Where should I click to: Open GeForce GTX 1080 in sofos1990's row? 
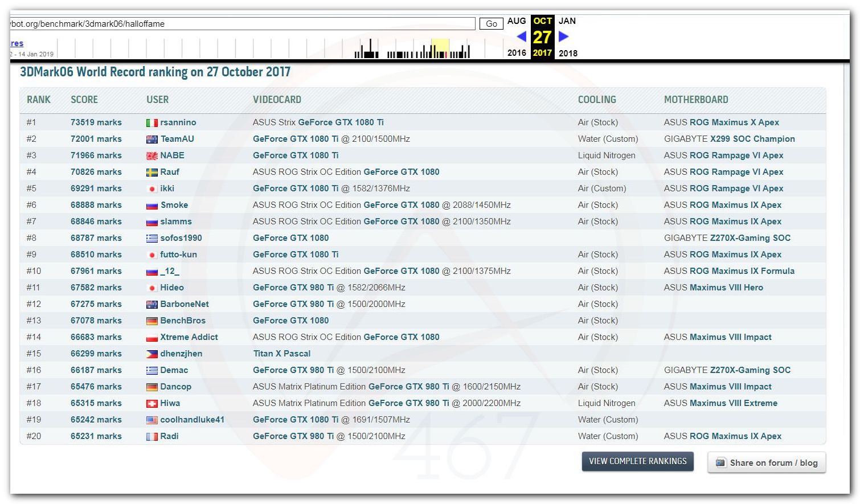click(x=291, y=238)
